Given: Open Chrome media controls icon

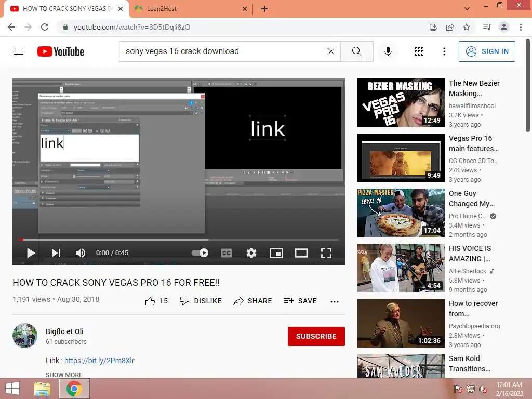Looking at the screenshot, I should (487, 27).
